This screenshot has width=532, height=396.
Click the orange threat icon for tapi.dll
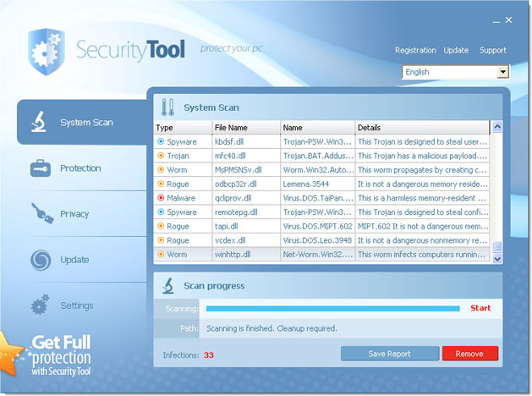161,226
